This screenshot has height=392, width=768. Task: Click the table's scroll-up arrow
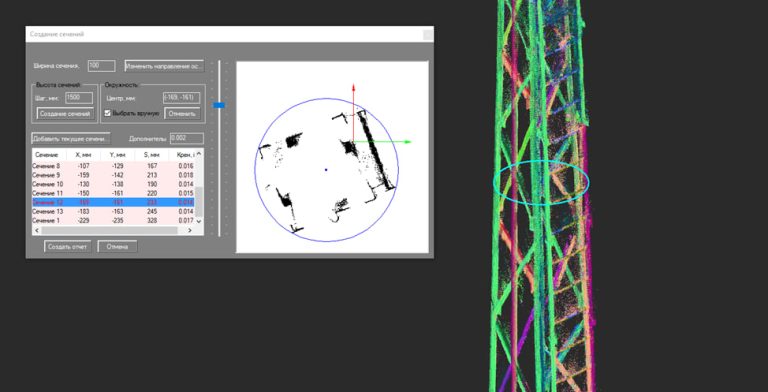(199, 153)
